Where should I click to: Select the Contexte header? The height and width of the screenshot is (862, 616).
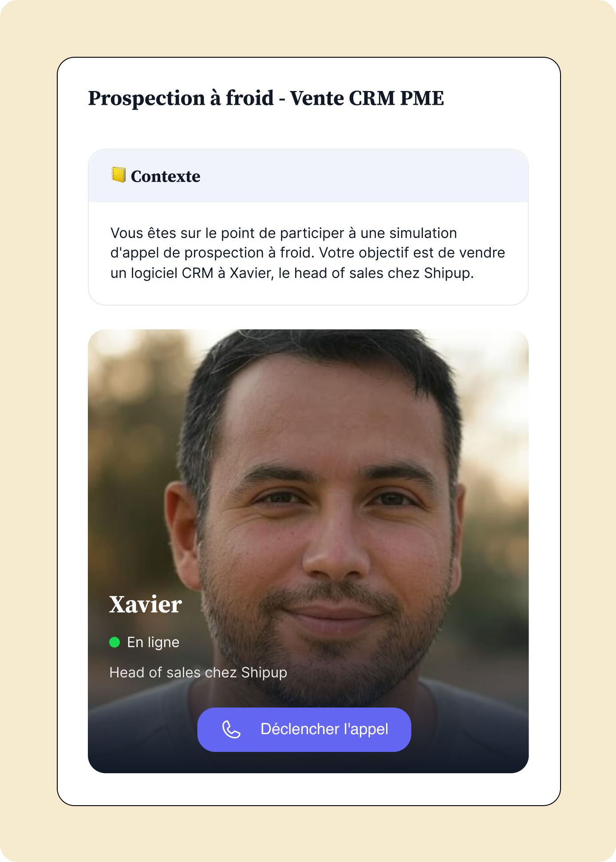tap(165, 176)
